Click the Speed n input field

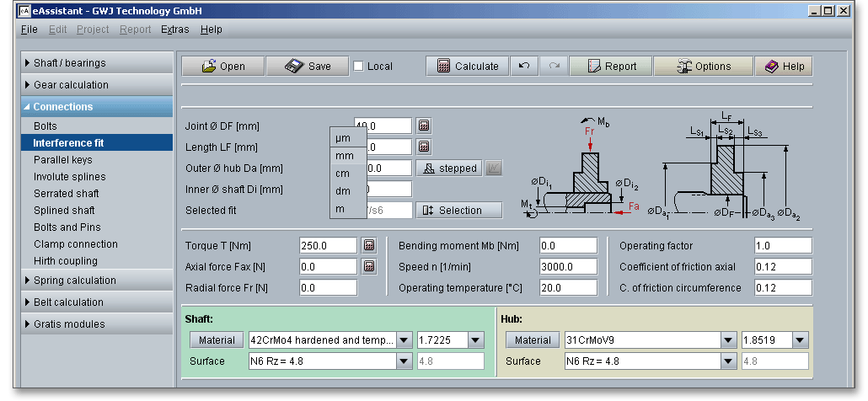point(568,267)
